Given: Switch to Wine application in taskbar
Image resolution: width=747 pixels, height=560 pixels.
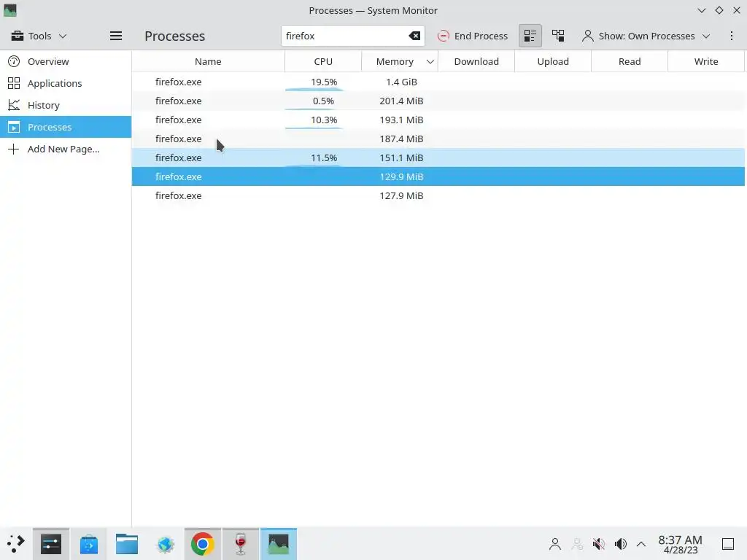Looking at the screenshot, I should click(x=241, y=544).
